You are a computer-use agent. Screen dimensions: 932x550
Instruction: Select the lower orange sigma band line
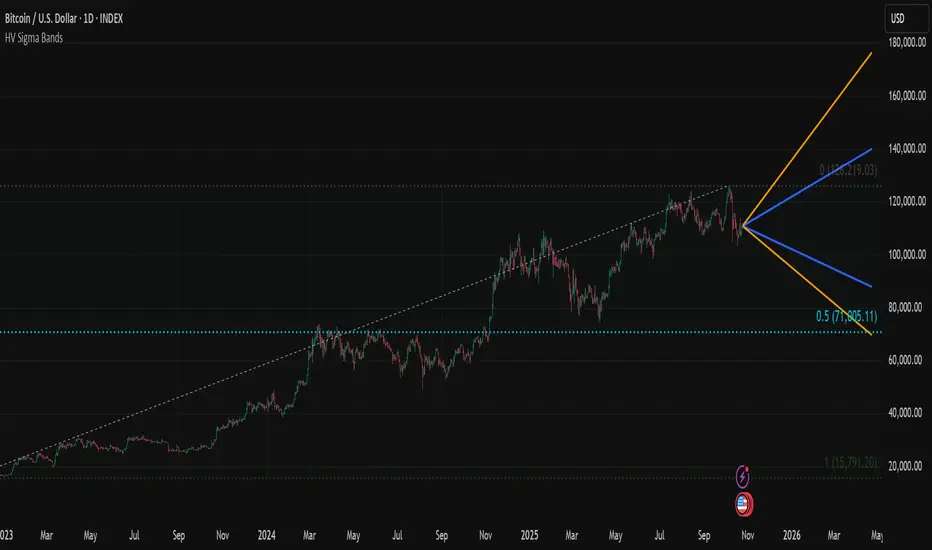(808, 281)
